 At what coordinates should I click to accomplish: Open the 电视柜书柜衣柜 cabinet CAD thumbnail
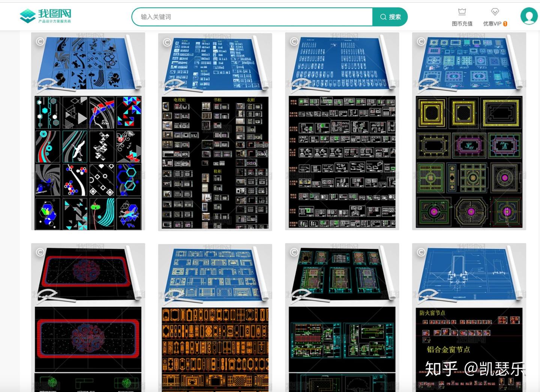coord(215,131)
